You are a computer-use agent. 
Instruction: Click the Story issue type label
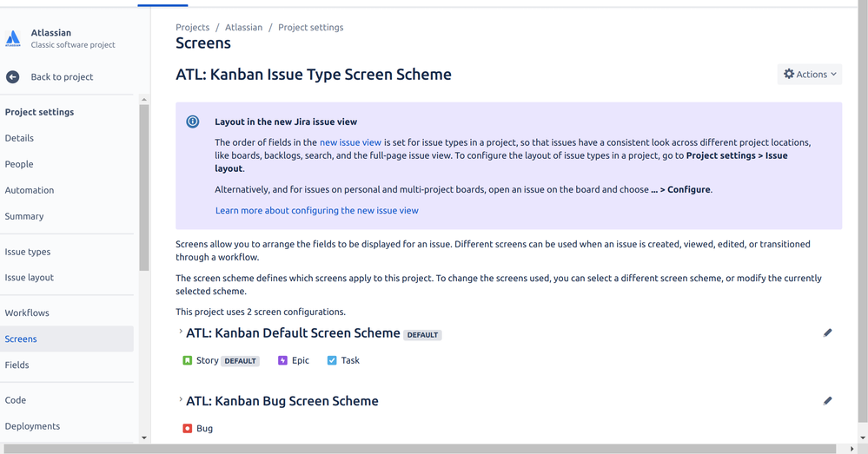(x=208, y=360)
